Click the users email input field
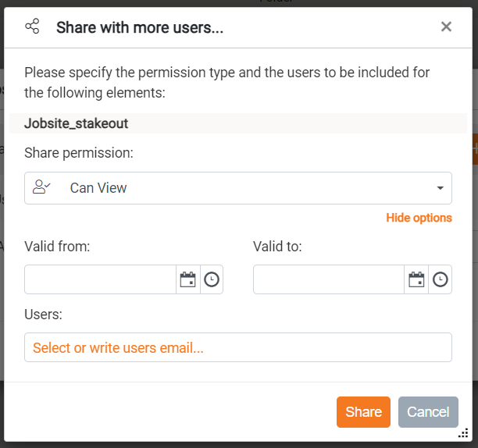 point(238,347)
